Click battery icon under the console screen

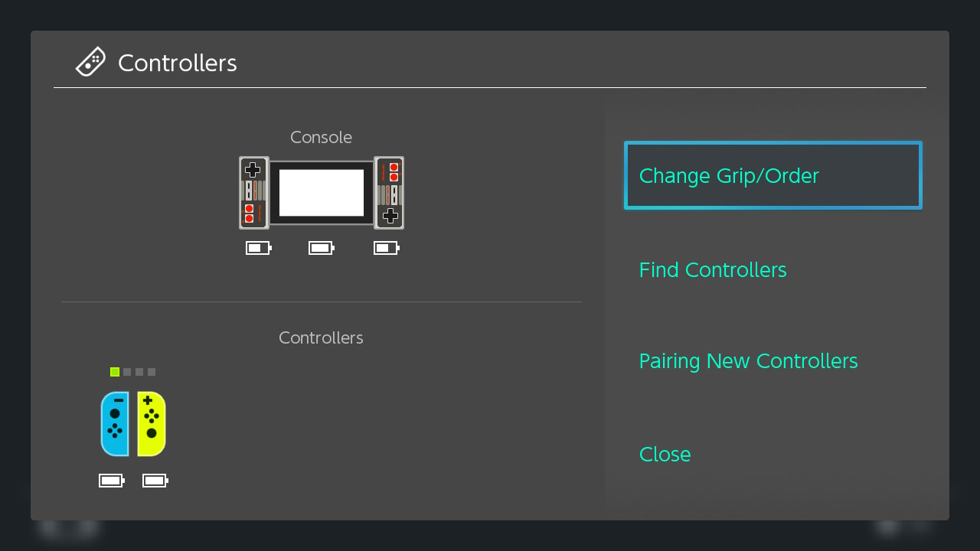tap(322, 248)
